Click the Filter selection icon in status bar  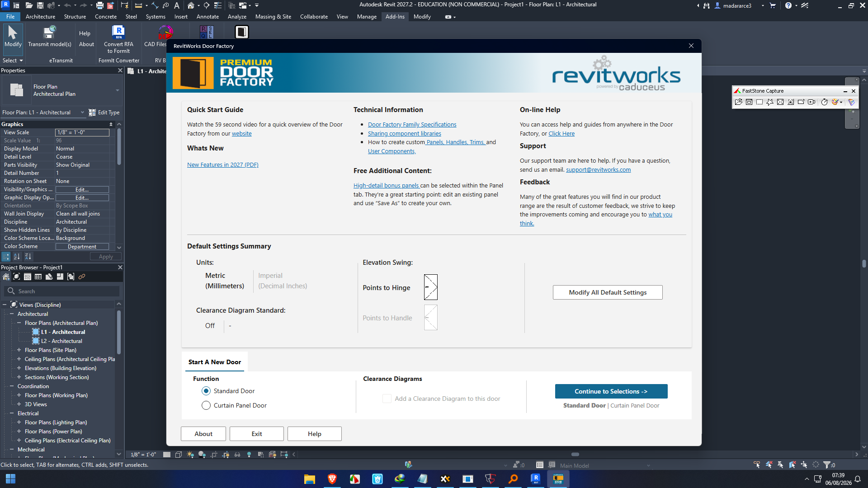[x=827, y=465]
